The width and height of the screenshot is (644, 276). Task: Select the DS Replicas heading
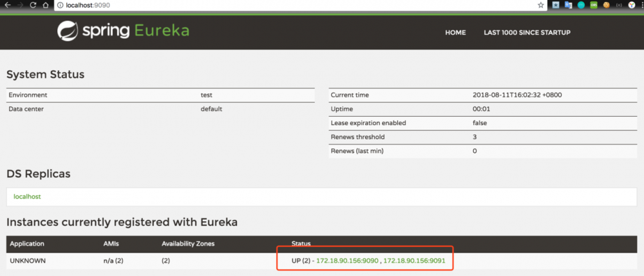39,174
